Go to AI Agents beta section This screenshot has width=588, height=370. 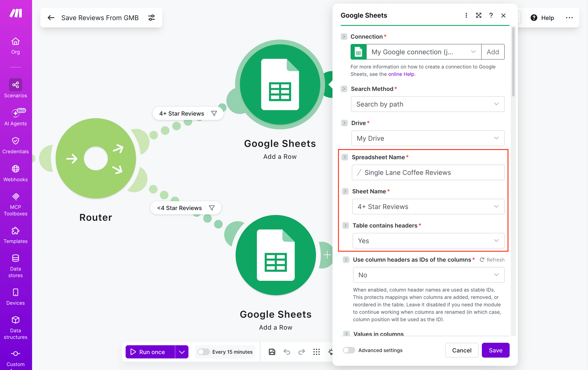pos(16,117)
